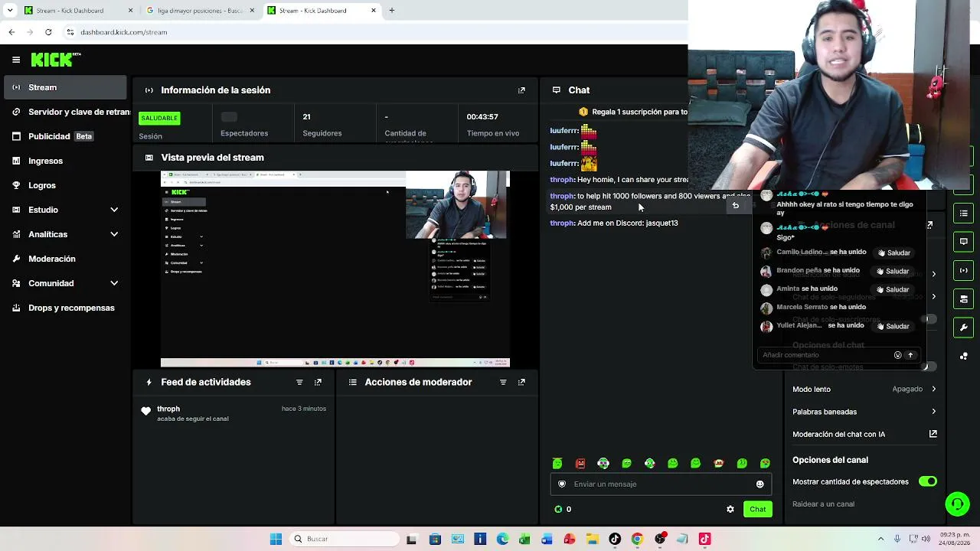The image size is (980, 551).
Task: Open Drops y recompensas in sidebar
Action: [x=65, y=308]
